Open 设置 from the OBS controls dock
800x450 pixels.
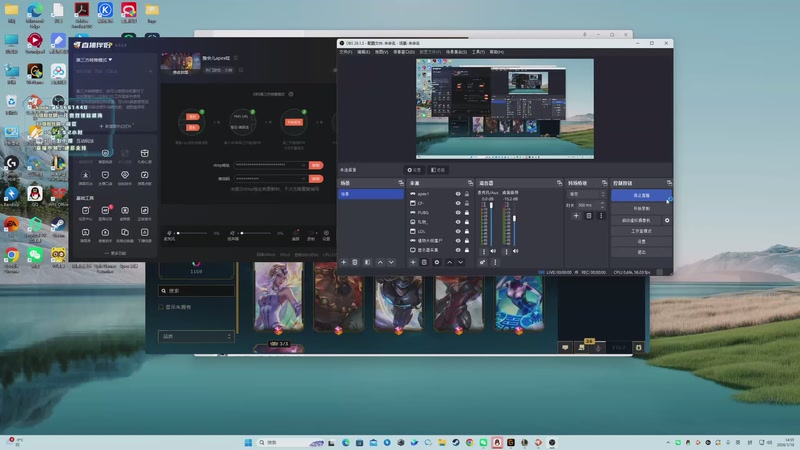[x=641, y=241]
